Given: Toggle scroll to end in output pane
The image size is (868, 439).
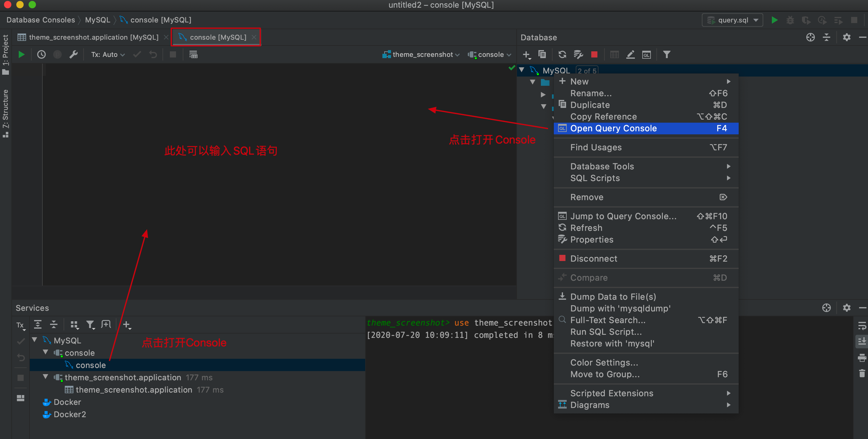Looking at the screenshot, I should tap(862, 342).
